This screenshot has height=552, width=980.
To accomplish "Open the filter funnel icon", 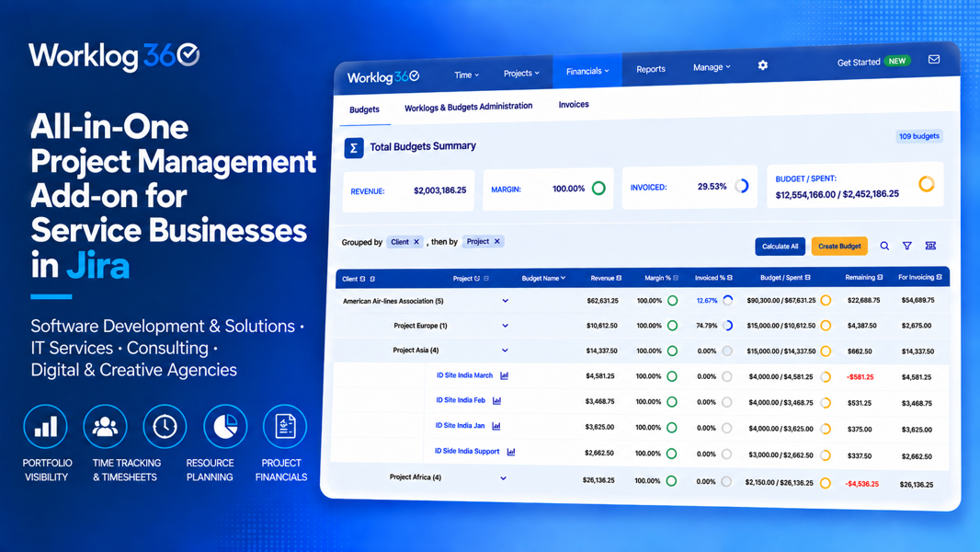I will (x=906, y=246).
